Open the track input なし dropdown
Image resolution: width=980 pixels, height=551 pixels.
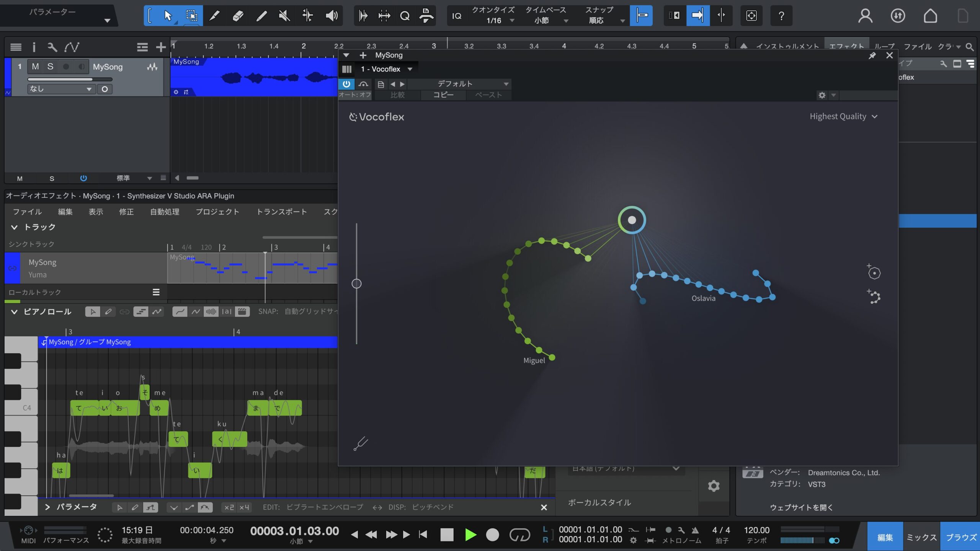(61, 89)
